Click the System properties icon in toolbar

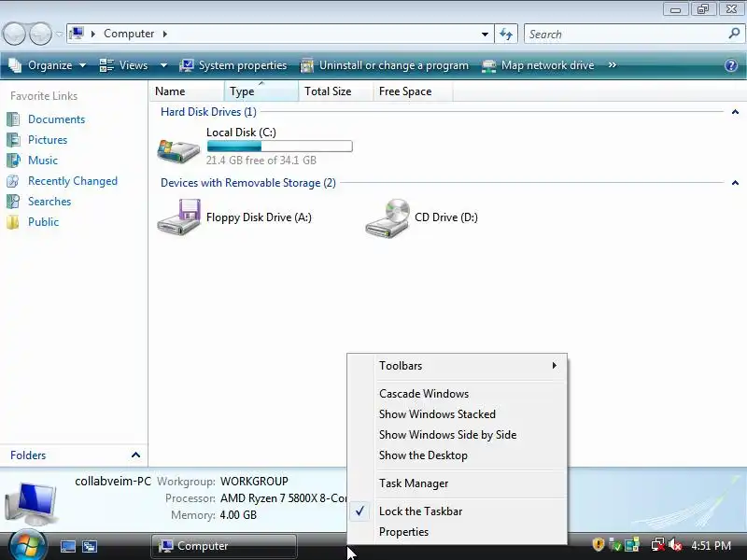tap(186, 65)
